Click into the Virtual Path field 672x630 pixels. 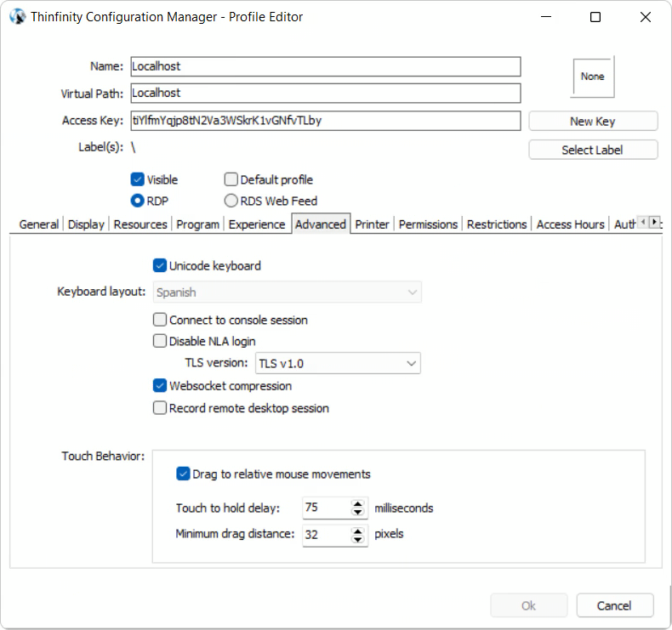point(326,93)
